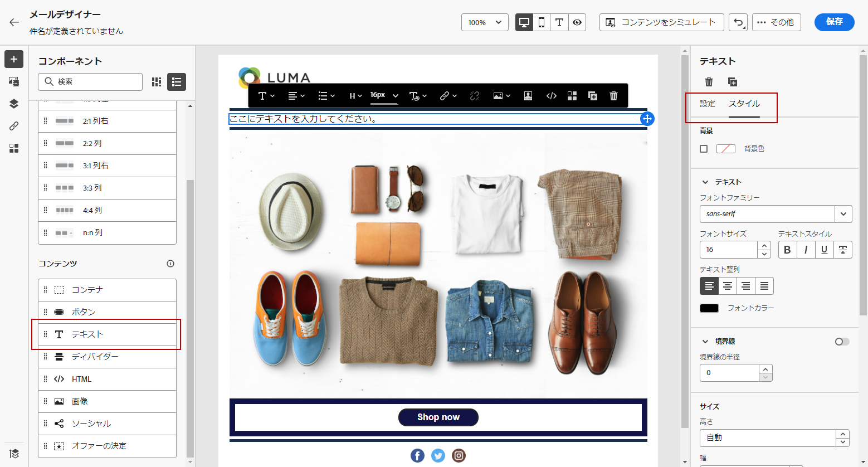Delete the text block from floating toolbar
Image resolution: width=868 pixels, height=467 pixels.
pos(613,96)
